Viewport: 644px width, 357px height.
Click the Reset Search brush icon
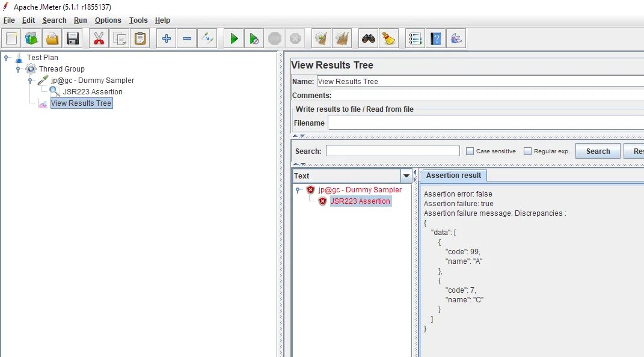pyautogui.click(x=389, y=38)
